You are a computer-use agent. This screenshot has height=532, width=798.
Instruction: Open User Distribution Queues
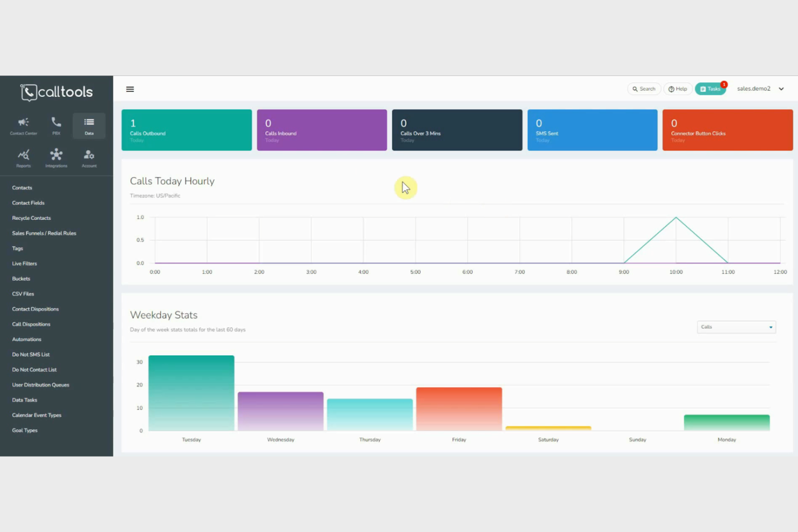[x=40, y=384]
